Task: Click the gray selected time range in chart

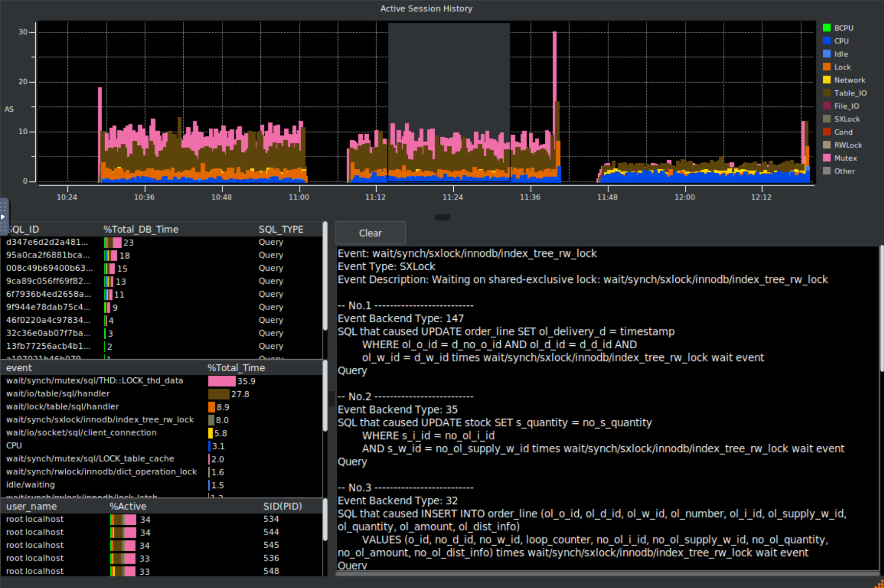Action: (x=449, y=102)
